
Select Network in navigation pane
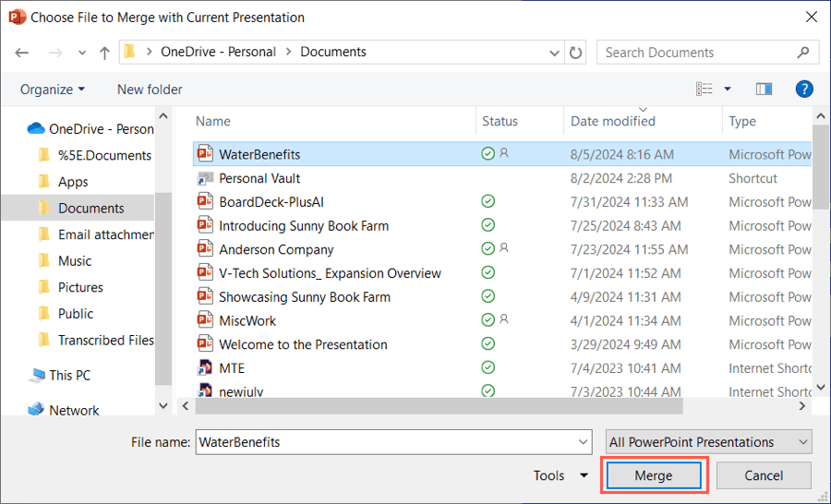pos(64,410)
